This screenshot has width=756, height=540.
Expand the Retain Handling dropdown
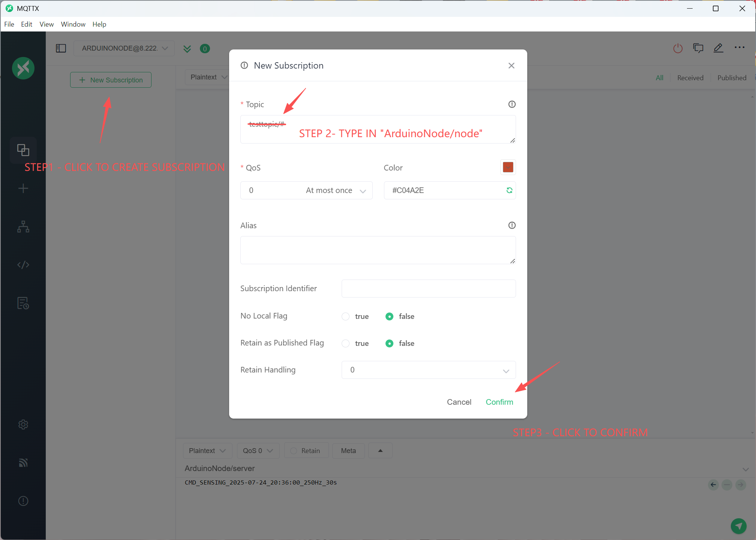pyautogui.click(x=429, y=370)
